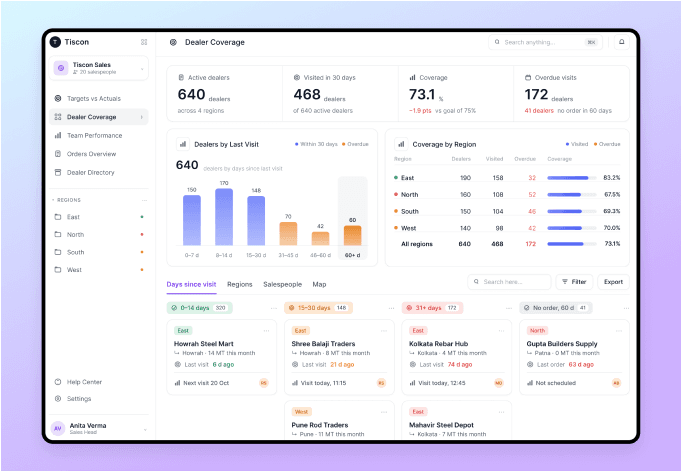The height and width of the screenshot is (472, 682).
Task: Open Team Performance page
Action: click(x=99, y=135)
